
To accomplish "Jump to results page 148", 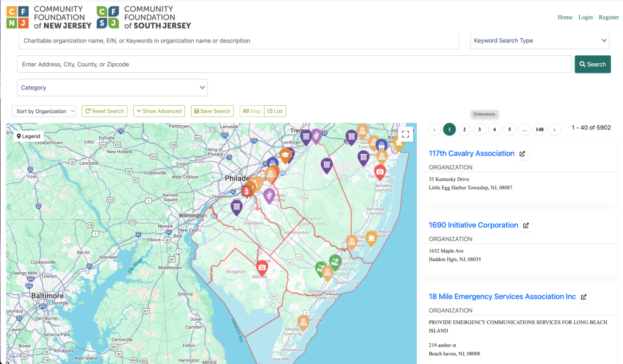I will click(x=540, y=129).
